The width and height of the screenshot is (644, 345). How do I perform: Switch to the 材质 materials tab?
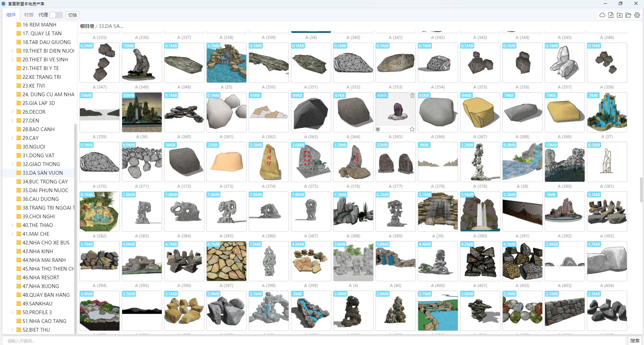click(x=29, y=15)
